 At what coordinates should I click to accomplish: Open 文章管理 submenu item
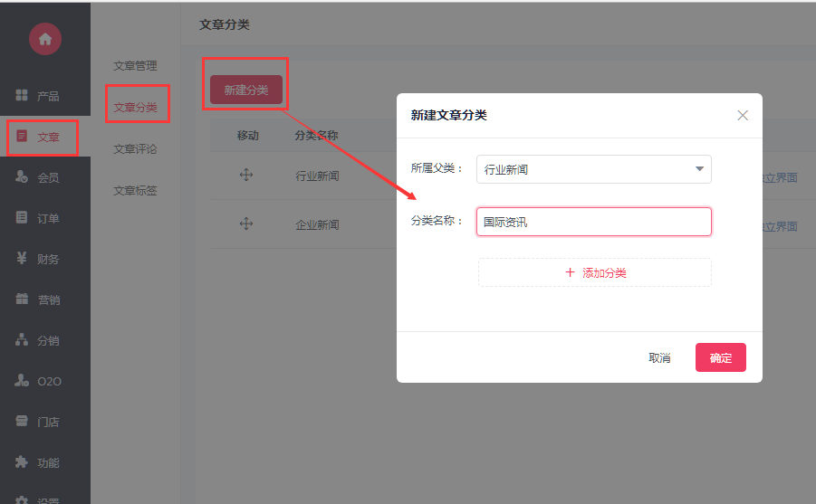tap(135, 66)
